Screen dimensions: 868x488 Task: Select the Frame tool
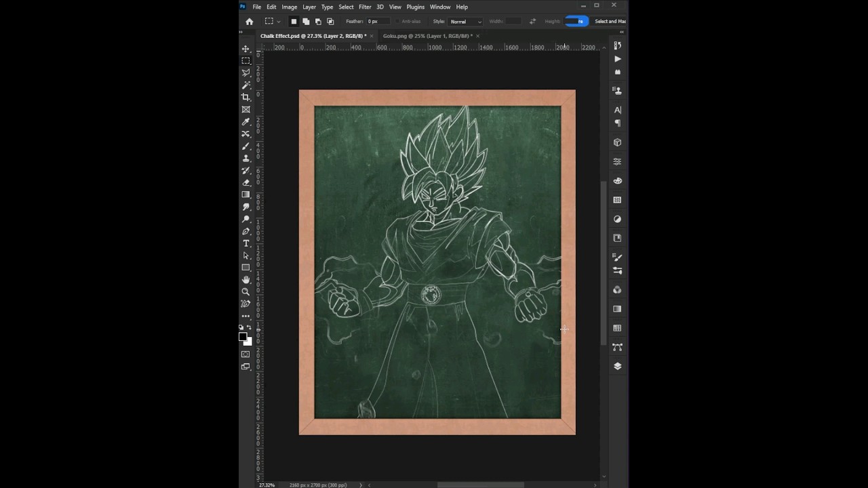point(245,110)
